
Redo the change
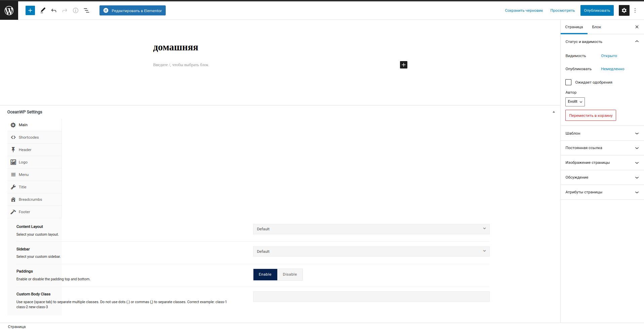pos(65,10)
